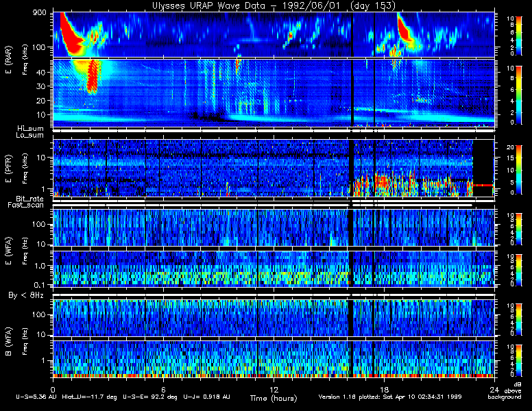
Task: Click the "B (WFA)" axis label
Action: 8,342
